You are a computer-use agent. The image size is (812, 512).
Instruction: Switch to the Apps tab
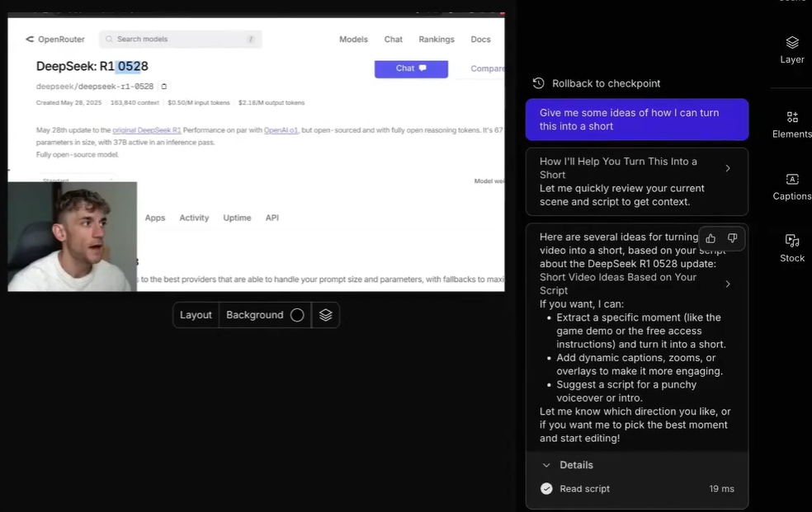coord(155,218)
